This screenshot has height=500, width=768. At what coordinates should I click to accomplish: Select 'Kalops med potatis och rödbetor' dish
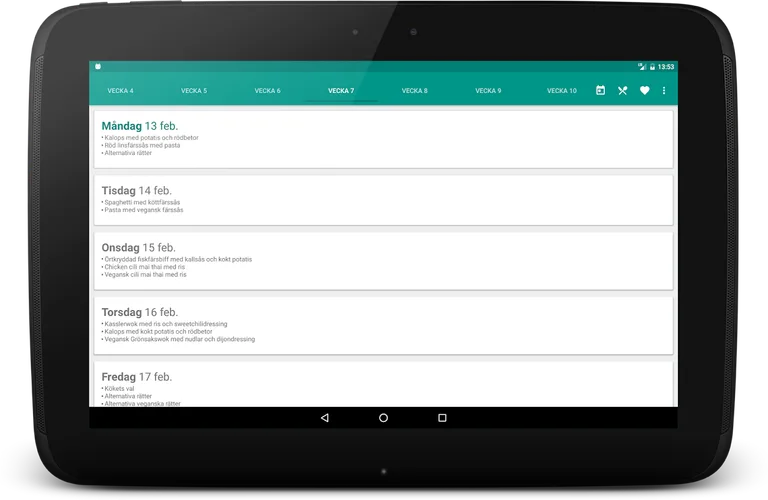(x=150, y=138)
